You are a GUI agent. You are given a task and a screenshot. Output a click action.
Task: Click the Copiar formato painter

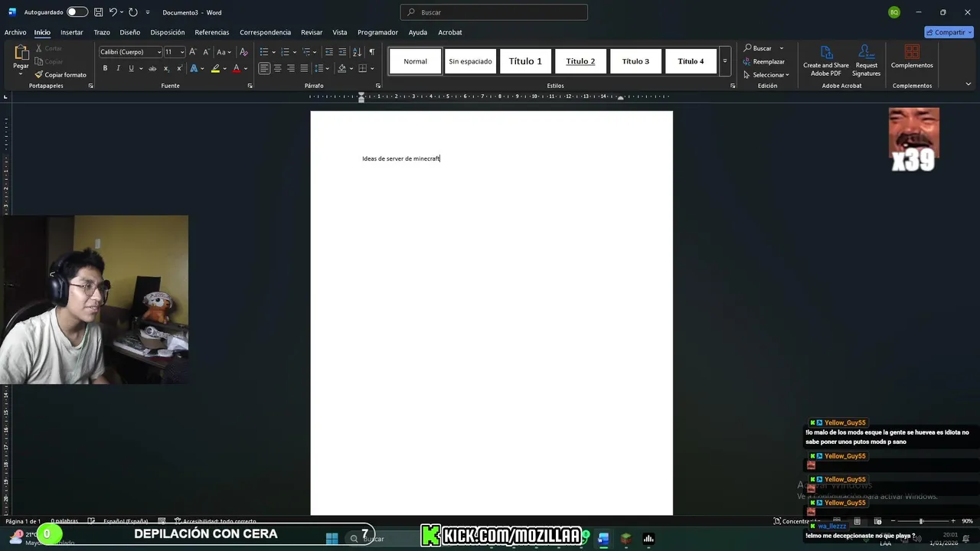(60, 75)
